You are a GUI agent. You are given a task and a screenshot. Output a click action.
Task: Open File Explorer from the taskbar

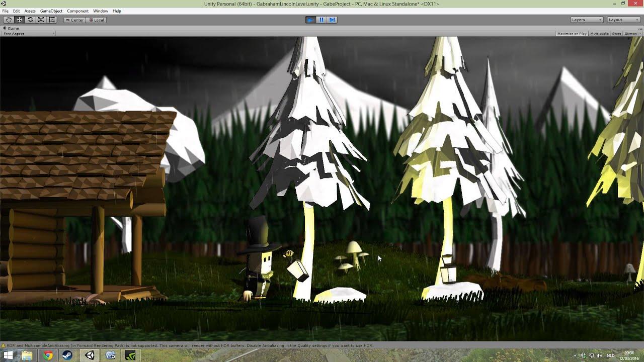pos(27,355)
